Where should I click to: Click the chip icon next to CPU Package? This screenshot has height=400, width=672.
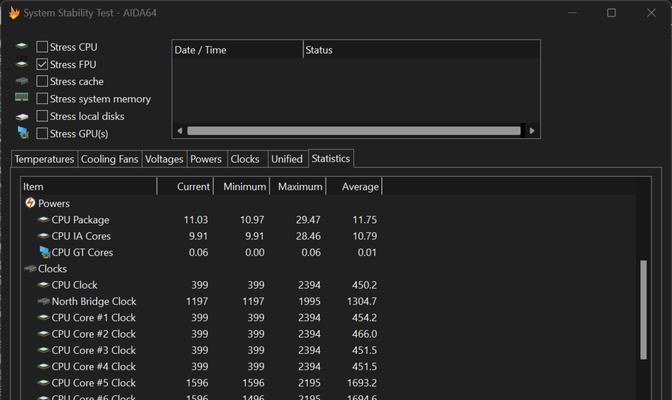click(43, 219)
